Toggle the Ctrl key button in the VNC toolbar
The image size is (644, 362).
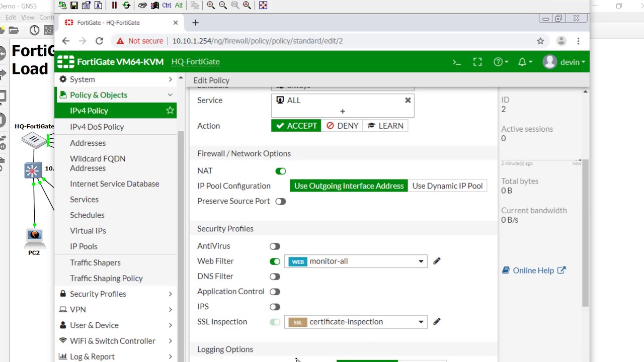click(167, 5)
